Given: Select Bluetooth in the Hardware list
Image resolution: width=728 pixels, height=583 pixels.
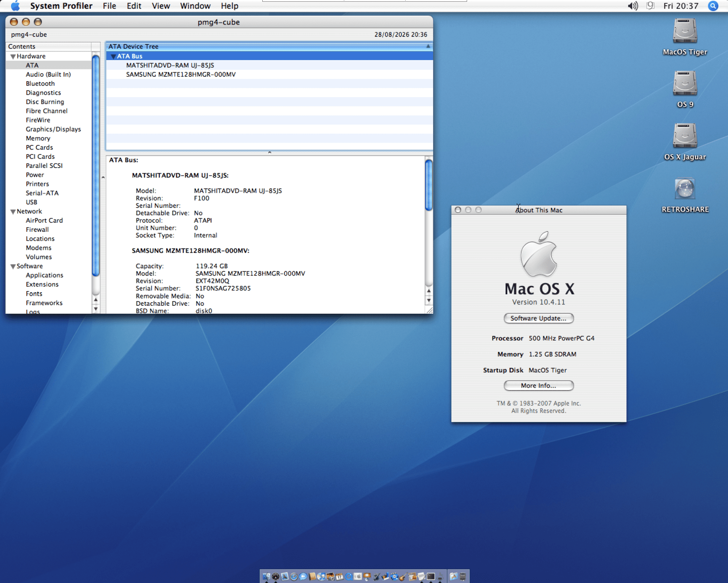Looking at the screenshot, I should tap(40, 84).
